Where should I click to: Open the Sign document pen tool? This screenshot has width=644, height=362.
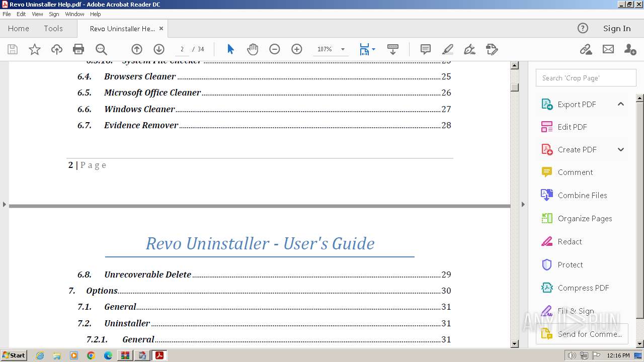469,49
